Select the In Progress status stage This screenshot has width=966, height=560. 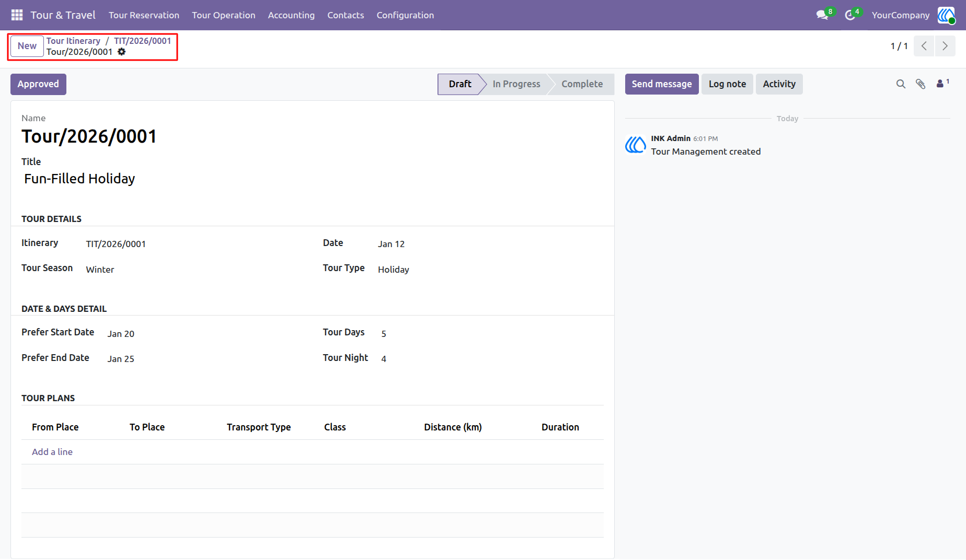point(516,84)
